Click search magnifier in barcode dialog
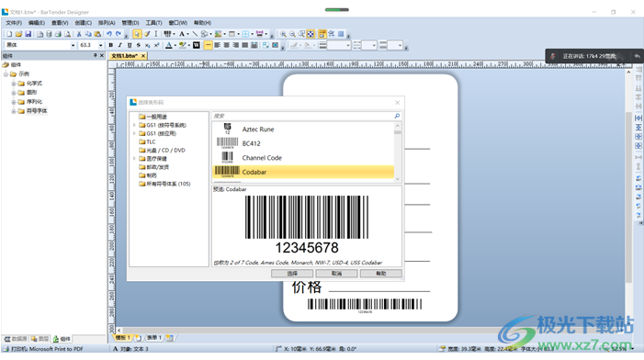Screen dimensions: 644x360 397,116
